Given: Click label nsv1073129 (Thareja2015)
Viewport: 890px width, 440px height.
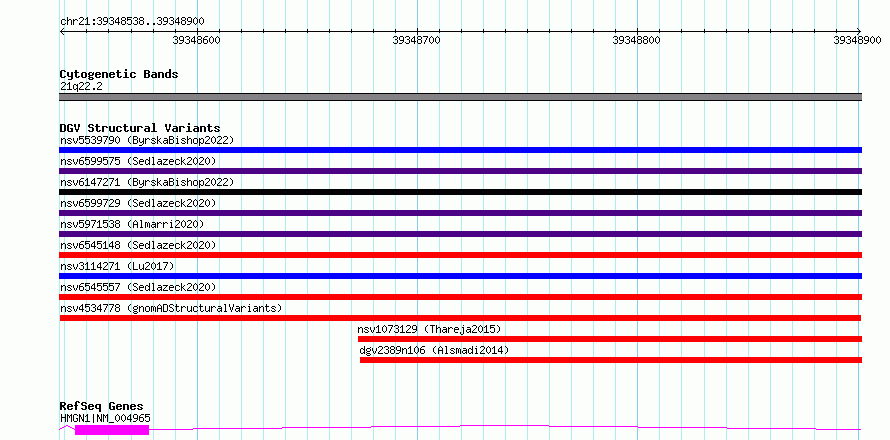Looking at the screenshot, I should pyautogui.click(x=429, y=329).
